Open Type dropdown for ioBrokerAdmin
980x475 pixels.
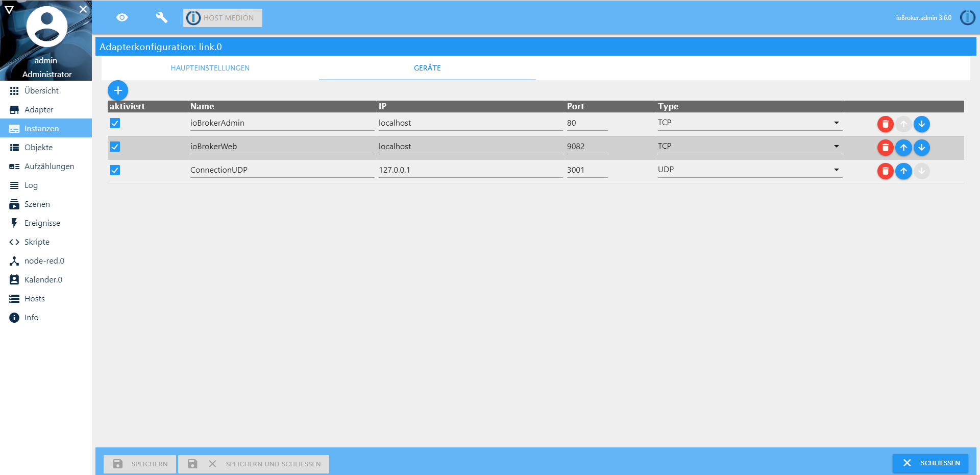tap(750, 123)
